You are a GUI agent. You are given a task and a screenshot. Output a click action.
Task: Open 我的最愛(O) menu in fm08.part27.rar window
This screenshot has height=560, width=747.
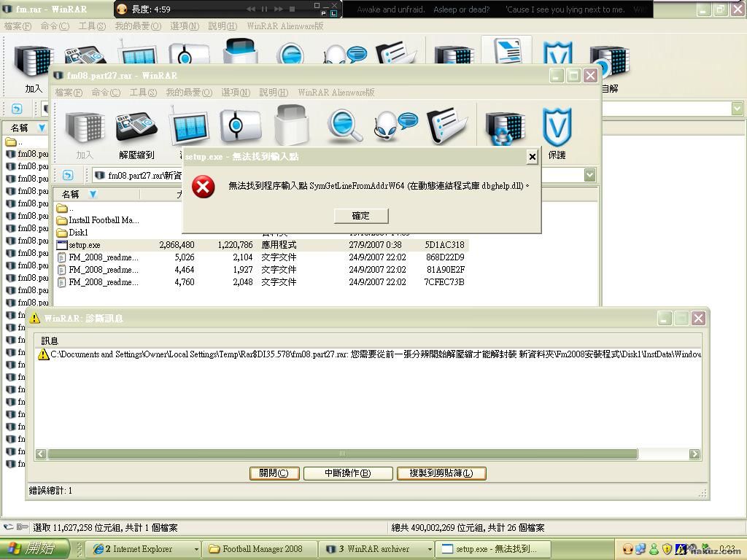pyautogui.click(x=189, y=93)
